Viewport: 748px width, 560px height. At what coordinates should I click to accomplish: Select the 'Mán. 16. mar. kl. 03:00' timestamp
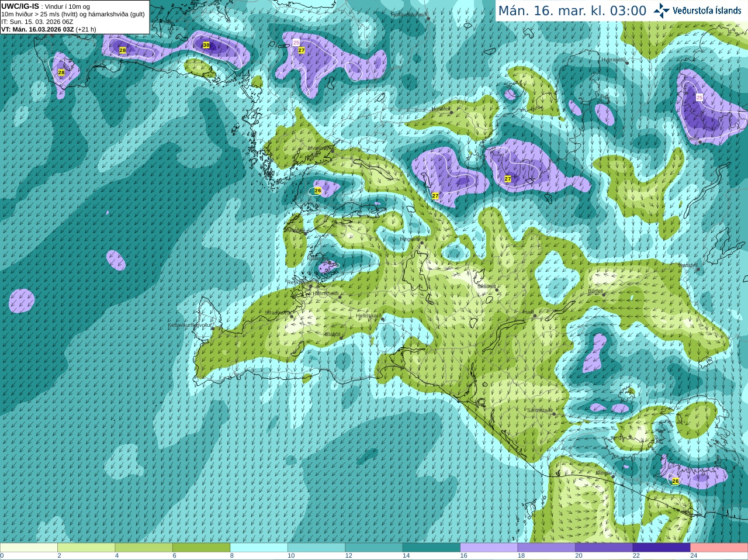[x=572, y=11]
